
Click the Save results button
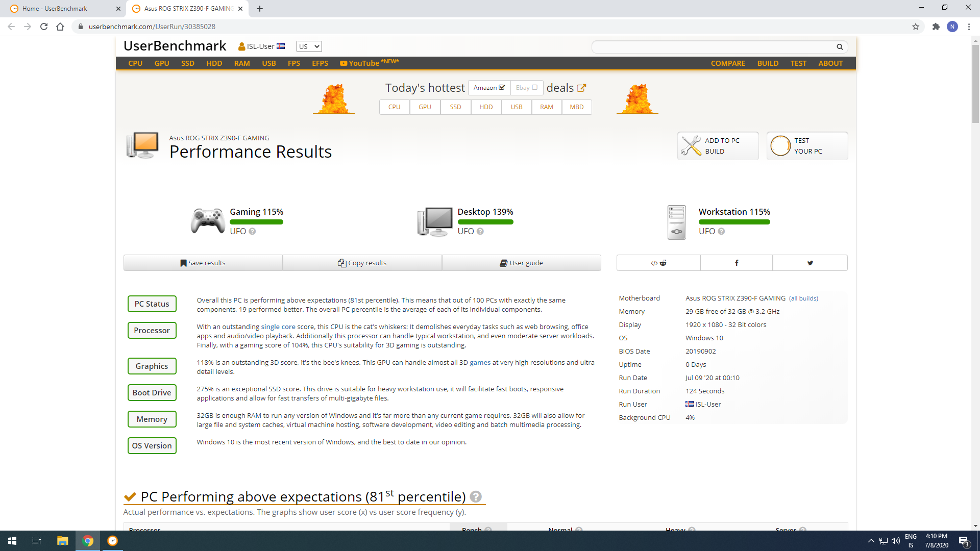(x=203, y=263)
